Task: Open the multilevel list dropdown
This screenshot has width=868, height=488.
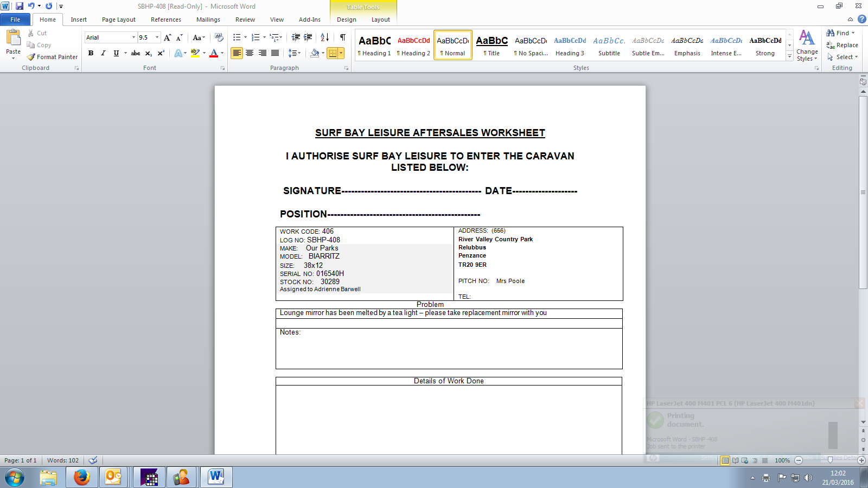Action: (276, 37)
